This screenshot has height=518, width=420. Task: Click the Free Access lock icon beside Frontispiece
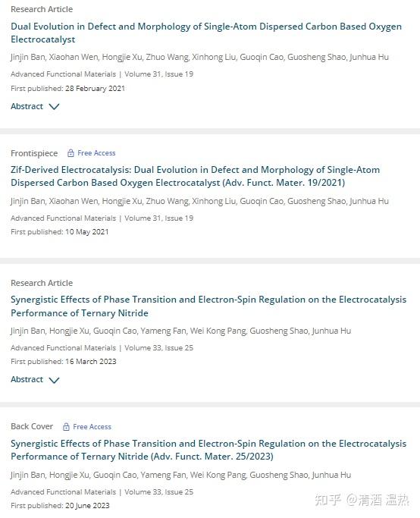coord(71,153)
